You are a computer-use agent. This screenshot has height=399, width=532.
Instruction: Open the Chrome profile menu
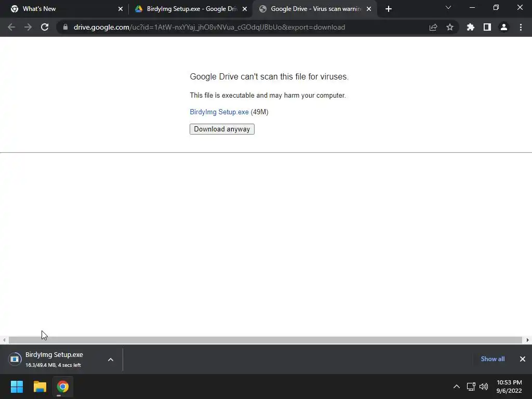click(504, 27)
